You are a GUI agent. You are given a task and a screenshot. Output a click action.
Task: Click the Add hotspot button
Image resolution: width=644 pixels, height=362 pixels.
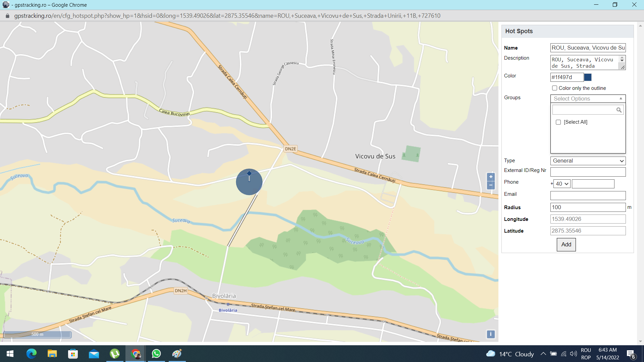point(566,244)
